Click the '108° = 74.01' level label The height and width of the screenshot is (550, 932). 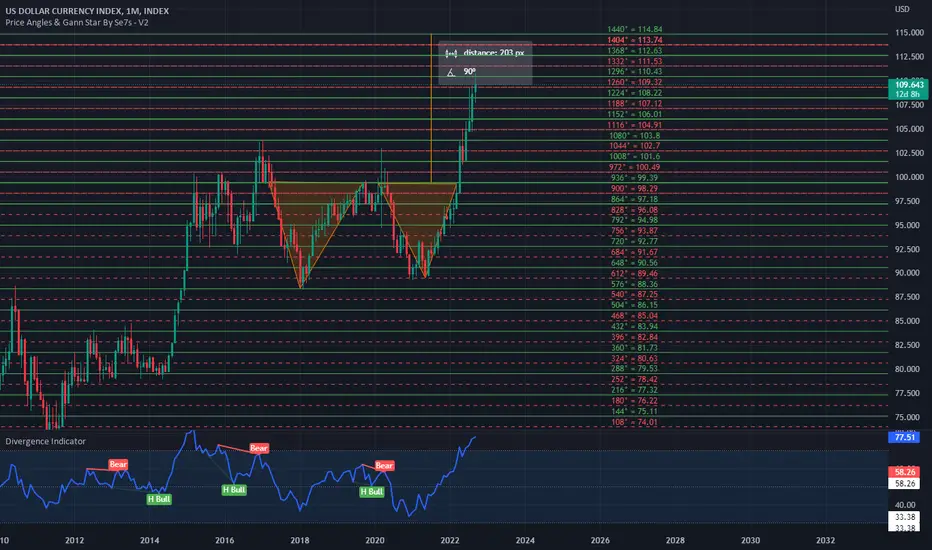(634, 422)
